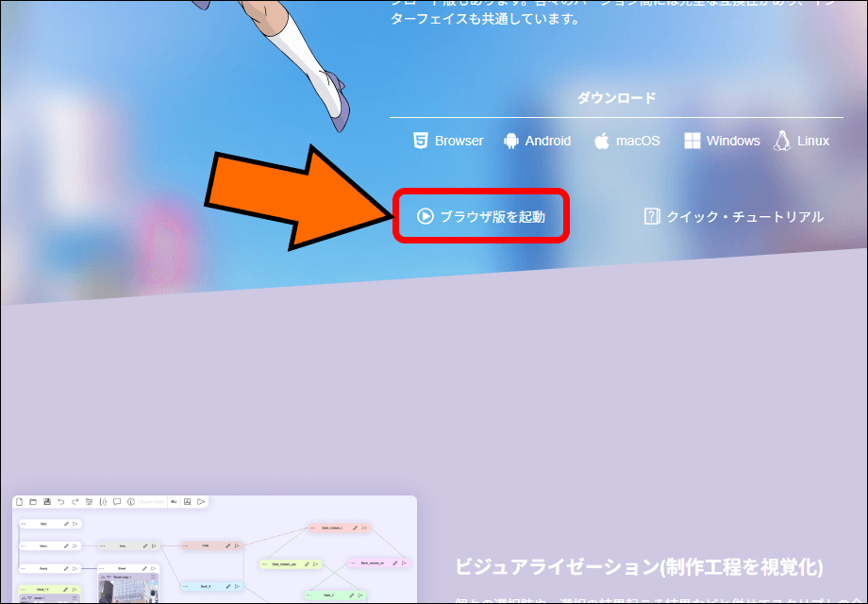Select the Windows download text link
This screenshot has width=868, height=604.
coord(733,141)
